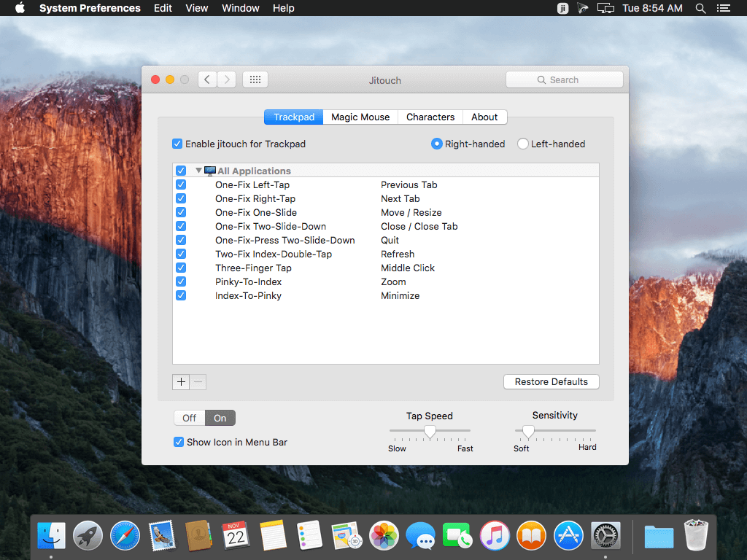Click Restore Defaults button
Image resolution: width=747 pixels, height=560 pixels.
click(551, 381)
